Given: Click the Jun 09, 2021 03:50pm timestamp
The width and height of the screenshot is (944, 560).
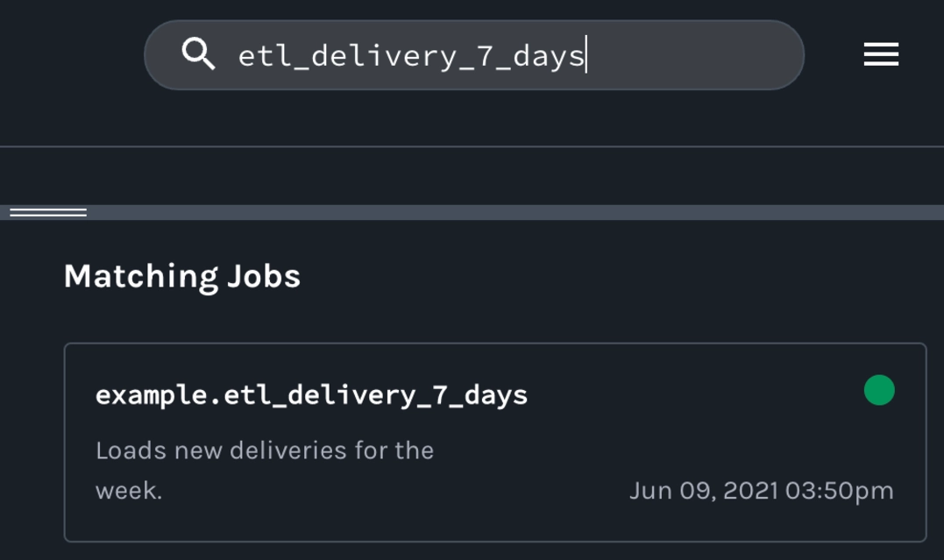Looking at the screenshot, I should (x=761, y=491).
